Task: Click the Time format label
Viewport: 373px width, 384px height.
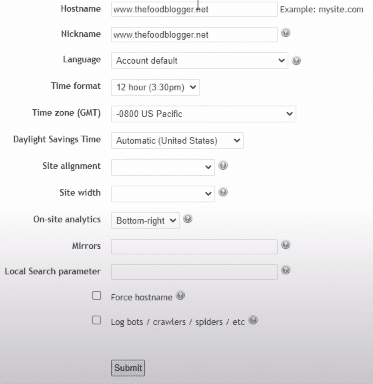Action: [76, 86]
